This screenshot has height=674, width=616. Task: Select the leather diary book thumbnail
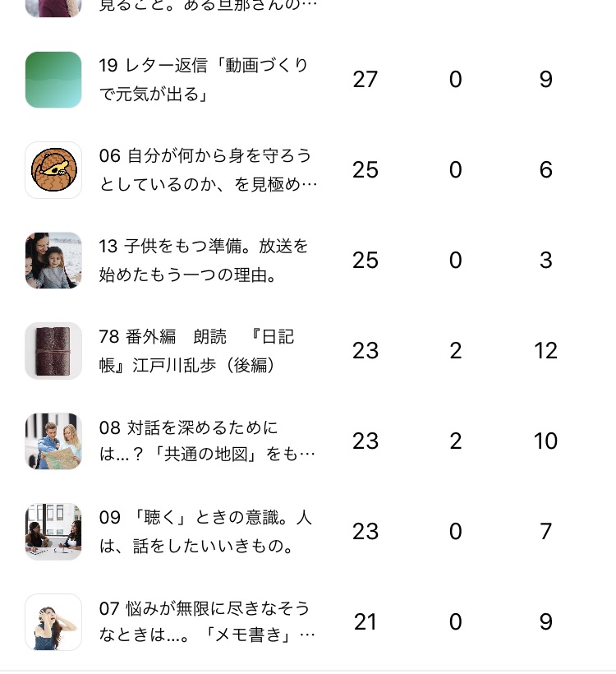(x=53, y=351)
